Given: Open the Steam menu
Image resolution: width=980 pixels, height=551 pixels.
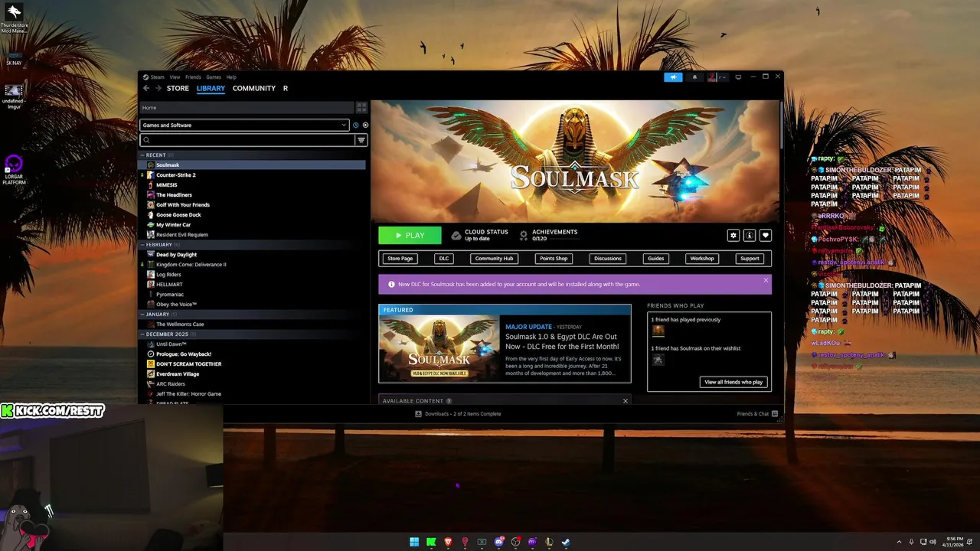Looking at the screenshot, I should point(157,77).
